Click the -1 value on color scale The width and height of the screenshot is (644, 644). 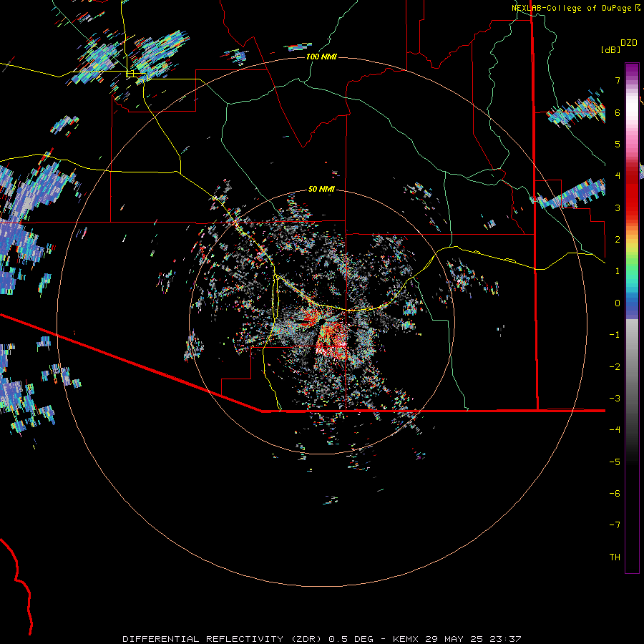coord(615,334)
